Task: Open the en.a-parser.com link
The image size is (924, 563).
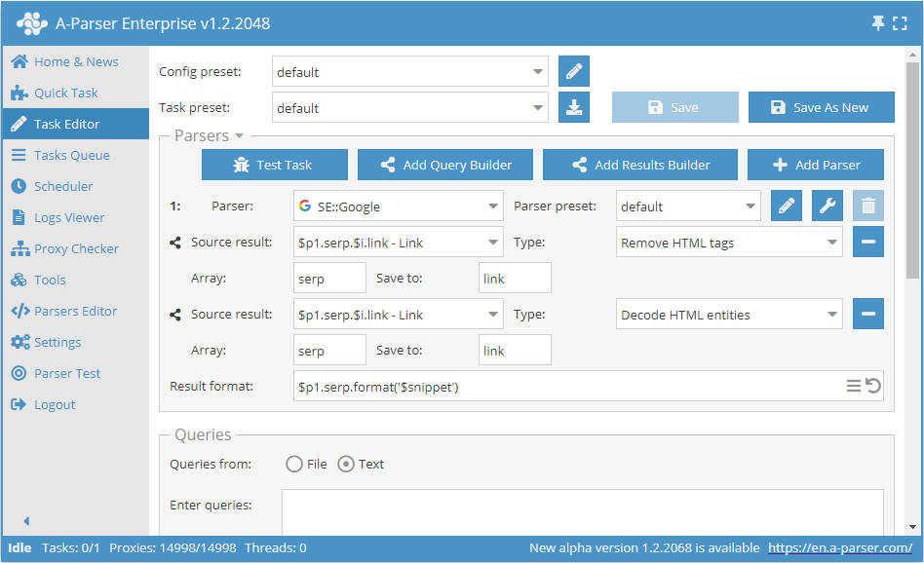Action: coord(840,547)
